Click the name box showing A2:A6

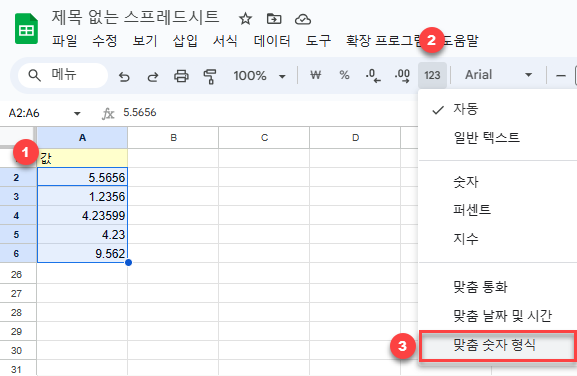pos(24,113)
